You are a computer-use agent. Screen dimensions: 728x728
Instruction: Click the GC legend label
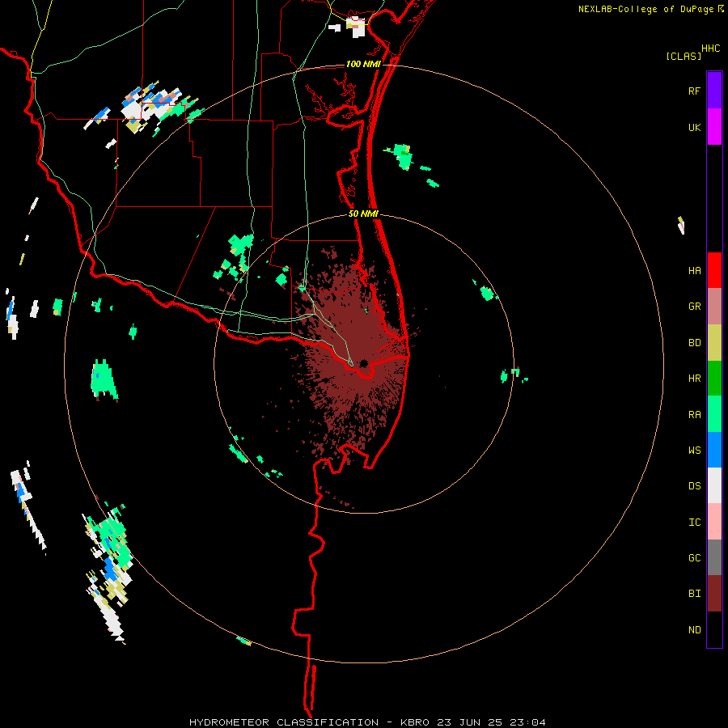pos(694,558)
